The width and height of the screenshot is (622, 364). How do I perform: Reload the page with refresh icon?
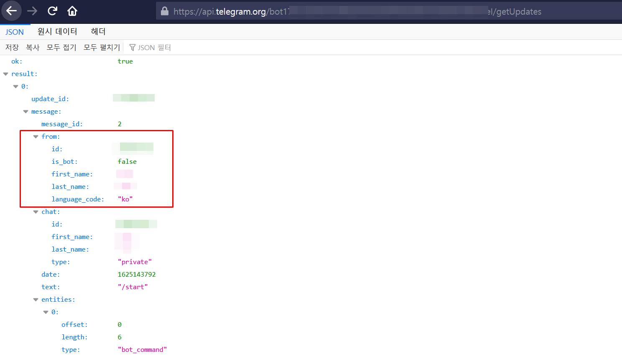point(52,11)
